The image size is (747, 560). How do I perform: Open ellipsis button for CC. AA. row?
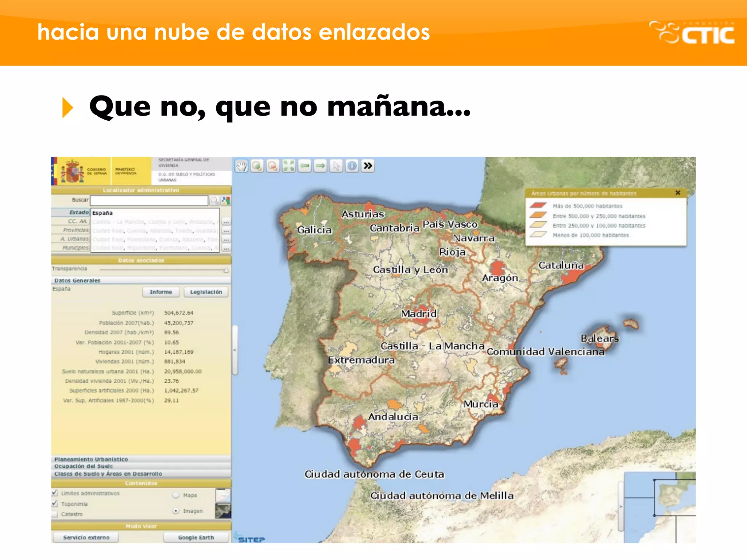(x=226, y=222)
